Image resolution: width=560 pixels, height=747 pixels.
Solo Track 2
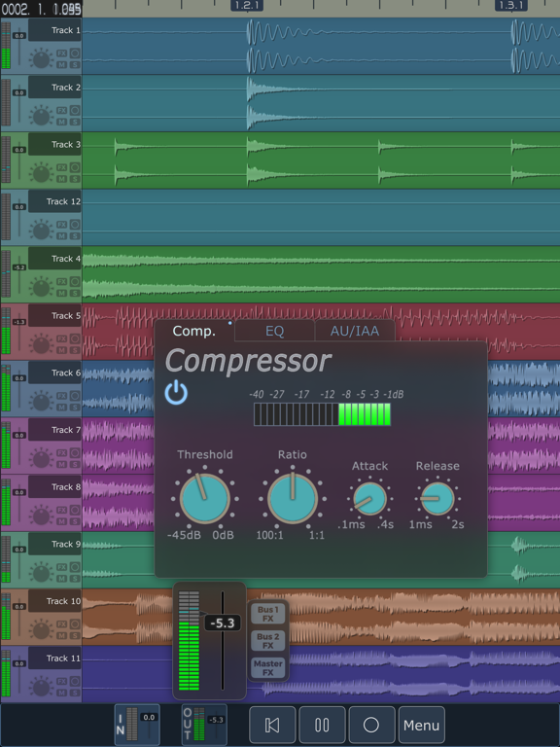[x=75, y=122]
